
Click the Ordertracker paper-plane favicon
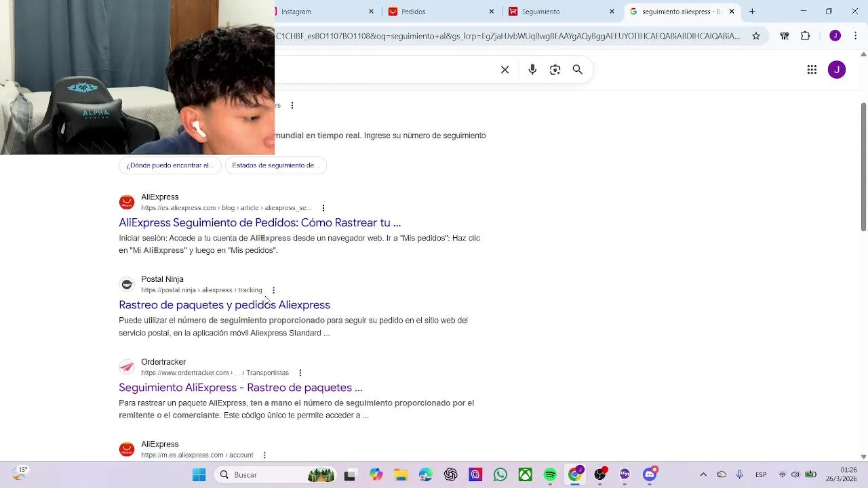[127, 367]
